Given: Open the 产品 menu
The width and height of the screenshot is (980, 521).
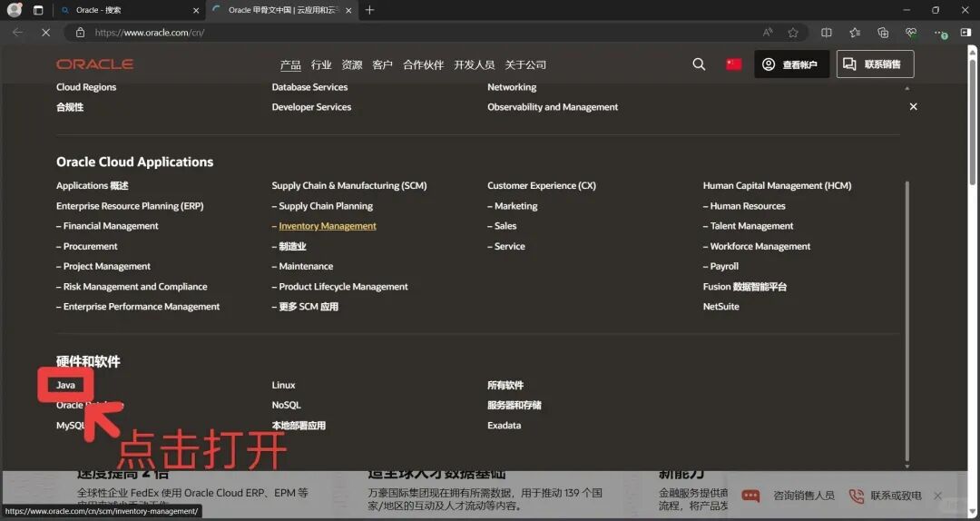Looking at the screenshot, I should [290, 64].
